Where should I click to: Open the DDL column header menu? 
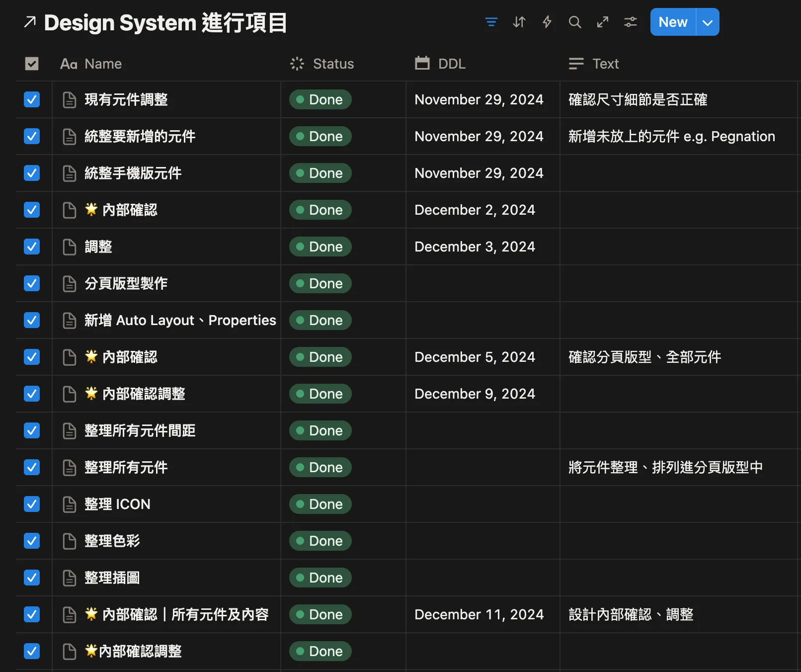point(483,64)
